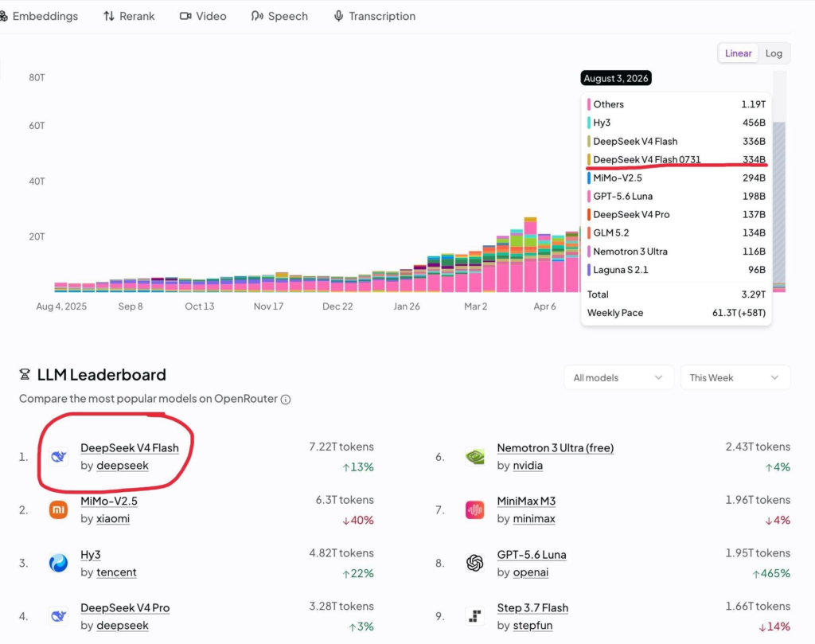This screenshot has height=644, width=815.
Task: Open the GPT-5.6 Luna model link
Action: [x=531, y=554]
